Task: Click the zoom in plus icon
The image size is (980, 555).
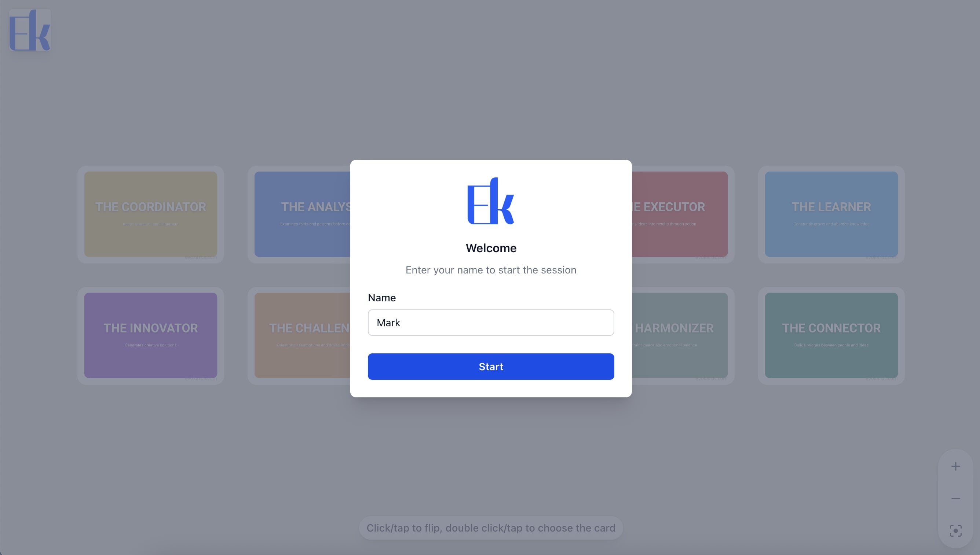Action: coord(955,466)
